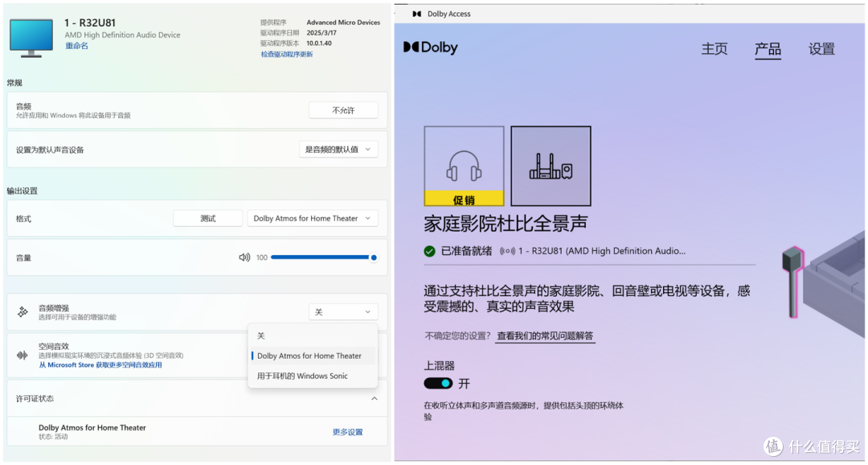Click the monitor device icon for R32U81
This screenshot has height=465, width=868.
click(x=31, y=38)
